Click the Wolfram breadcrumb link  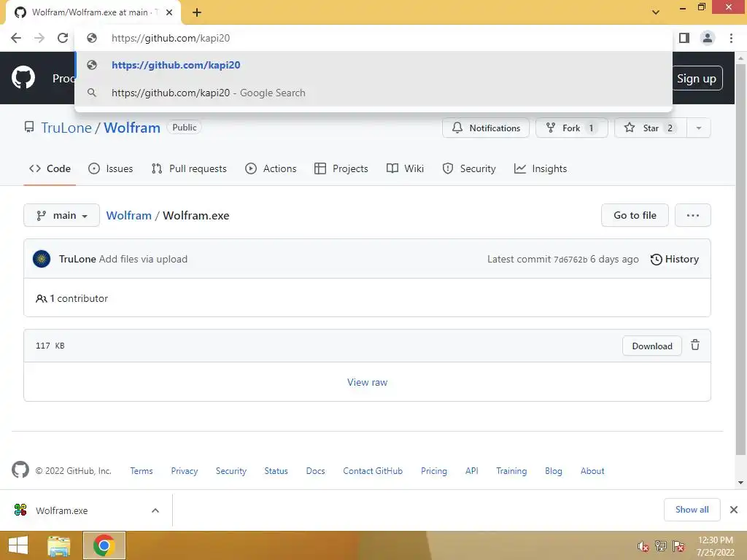pos(128,216)
